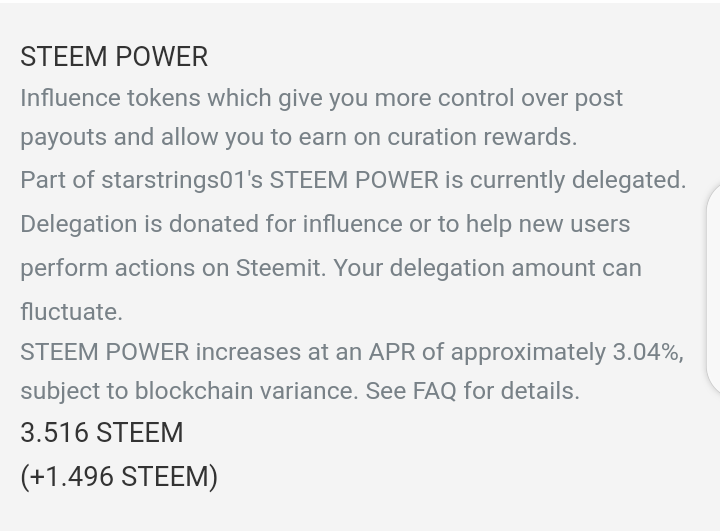Click the 'post' word ending first line

(x=599, y=99)
